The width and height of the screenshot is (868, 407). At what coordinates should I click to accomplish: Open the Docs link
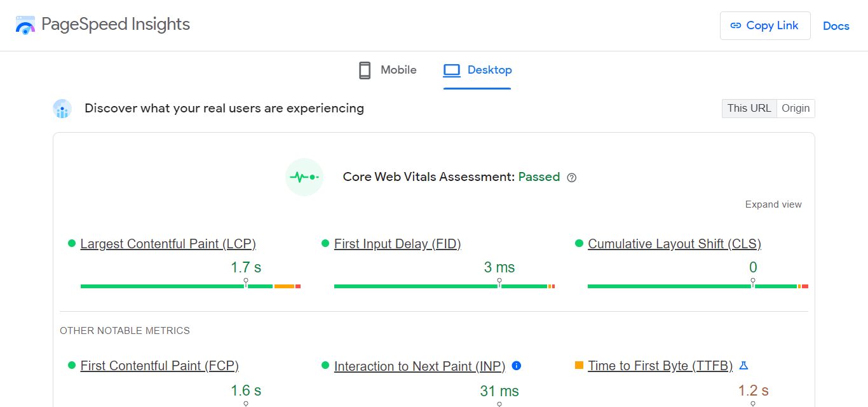tap(836, 26)
